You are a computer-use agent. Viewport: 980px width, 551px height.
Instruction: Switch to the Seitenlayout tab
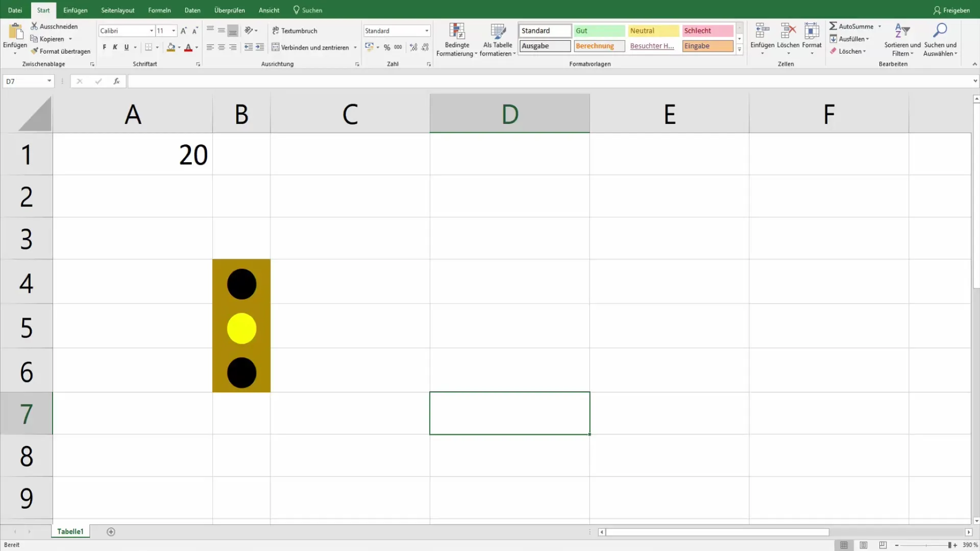point(117,10)
